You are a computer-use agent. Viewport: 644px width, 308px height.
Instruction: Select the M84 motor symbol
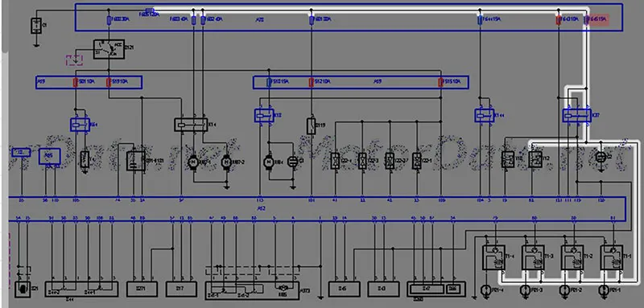coord(269,161)
